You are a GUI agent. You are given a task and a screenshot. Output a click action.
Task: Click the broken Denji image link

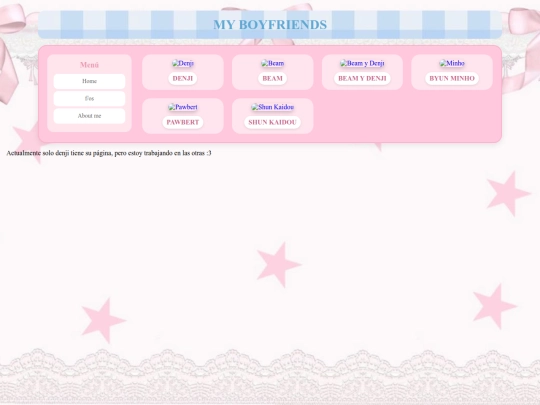tap(183, 63)
